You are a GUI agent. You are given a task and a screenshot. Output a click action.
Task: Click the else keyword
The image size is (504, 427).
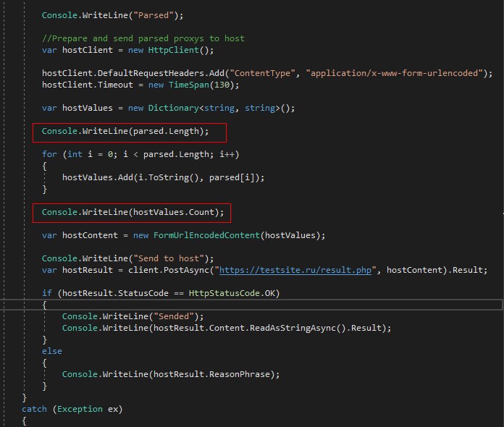pyautogui.click(x=51, y=351)
